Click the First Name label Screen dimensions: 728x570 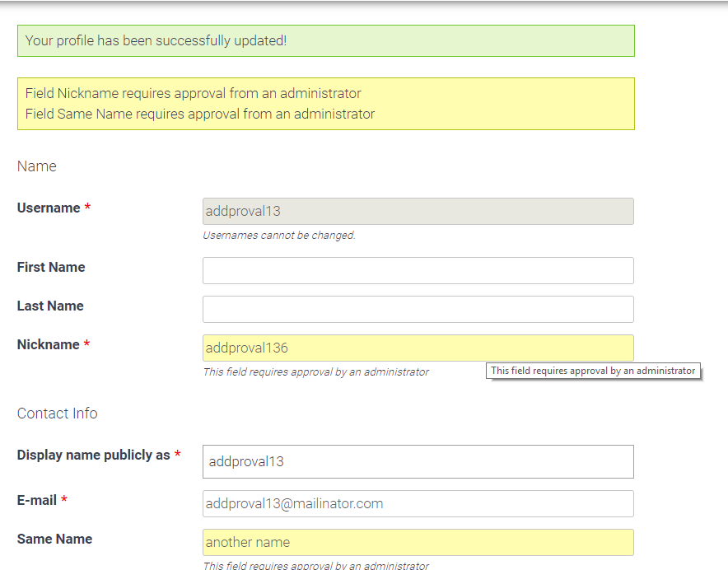pos(51,267)
